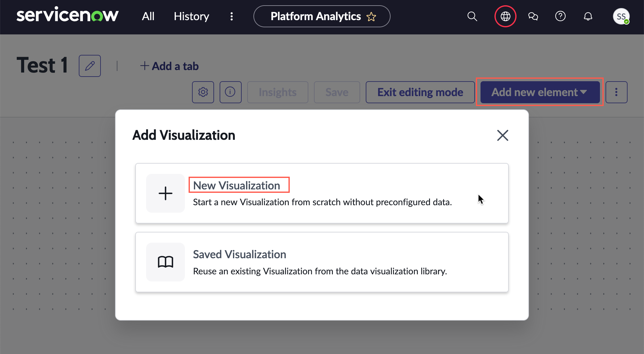Open the global search magnifier
The height and width of the screenshot is (354, 644).
[472, 16]
